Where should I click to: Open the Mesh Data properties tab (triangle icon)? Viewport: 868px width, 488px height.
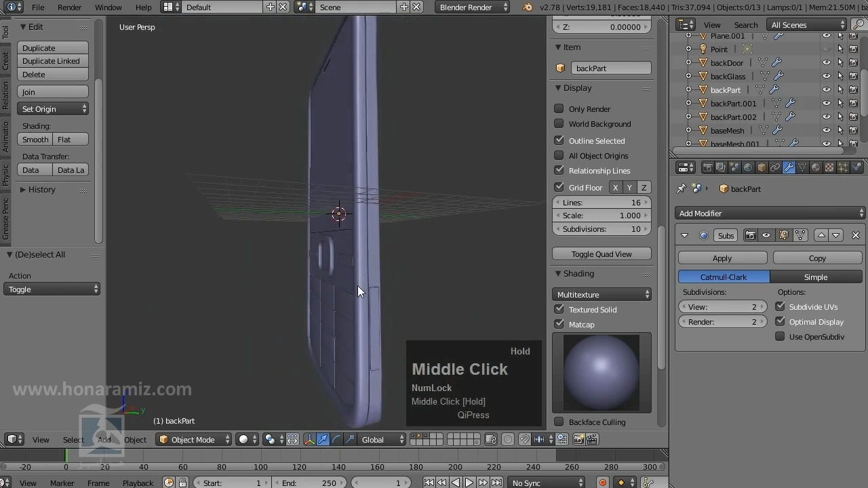point(802,167)
